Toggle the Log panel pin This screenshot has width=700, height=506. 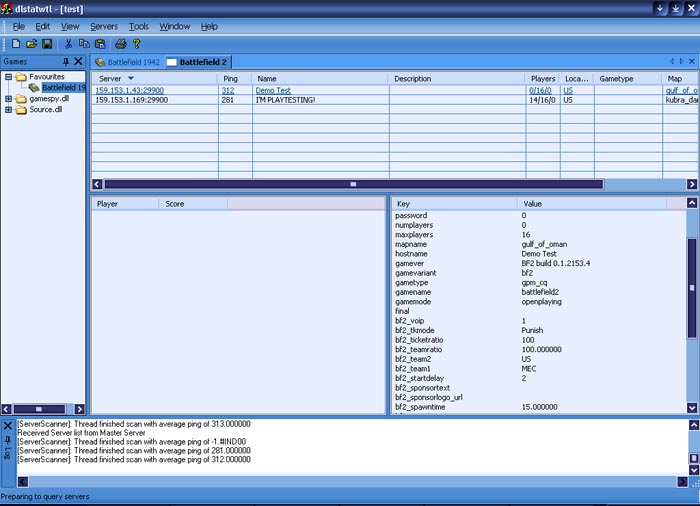tap(8, 439)
